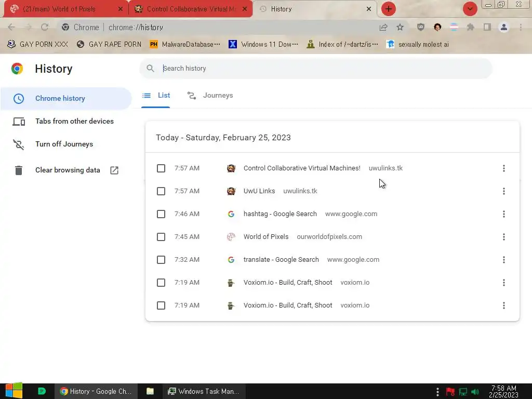Focus the Search history field

coord(315,69)
